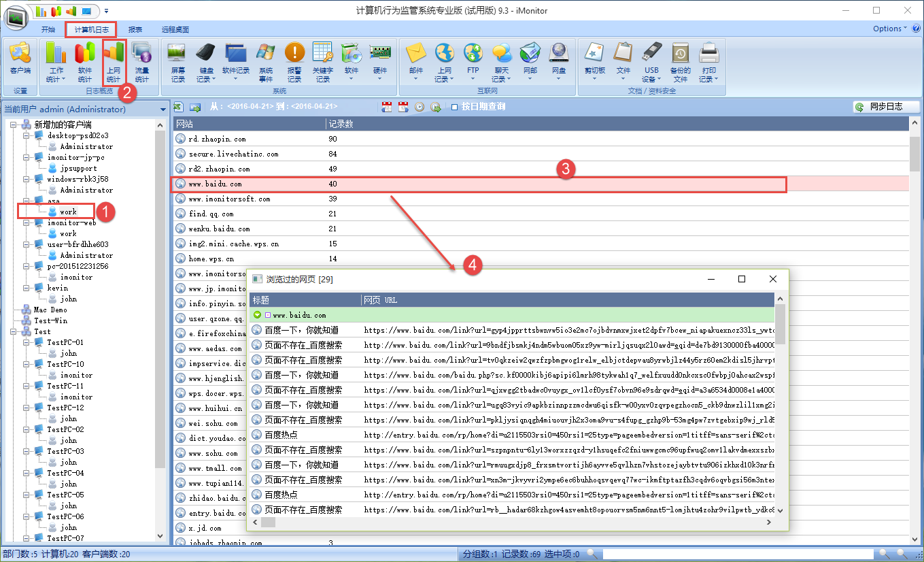This screenshot has width=924, height=562.
Task: Select the rd.zhaopin.com row
Action: click(x=540, y=139)
